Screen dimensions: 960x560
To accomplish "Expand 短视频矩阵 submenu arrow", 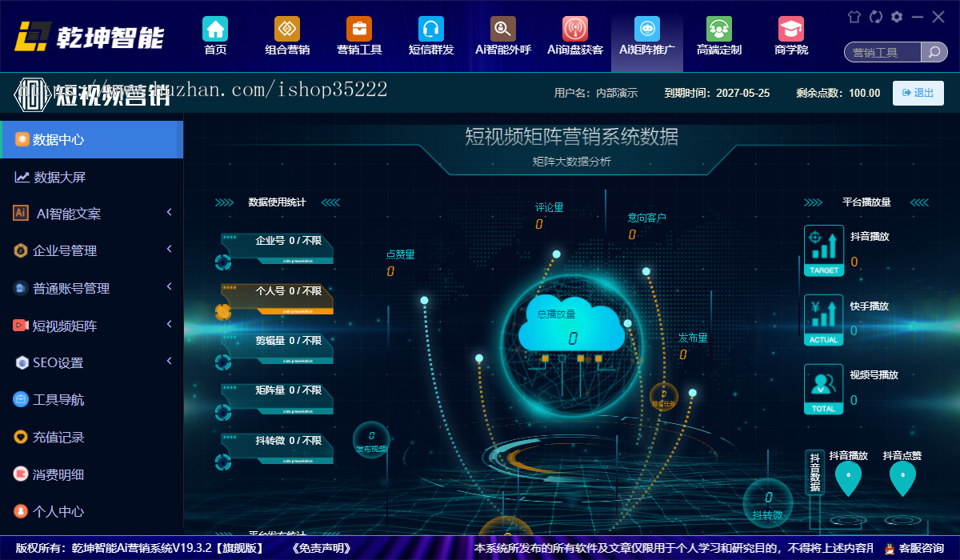I will click(170, 324).
